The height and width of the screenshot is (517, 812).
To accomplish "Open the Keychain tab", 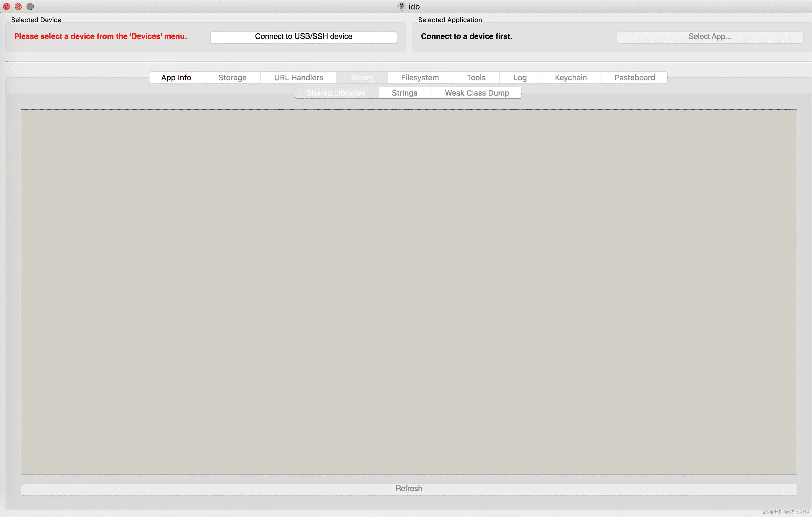I will pyautogui.click(x=570, y=78).
